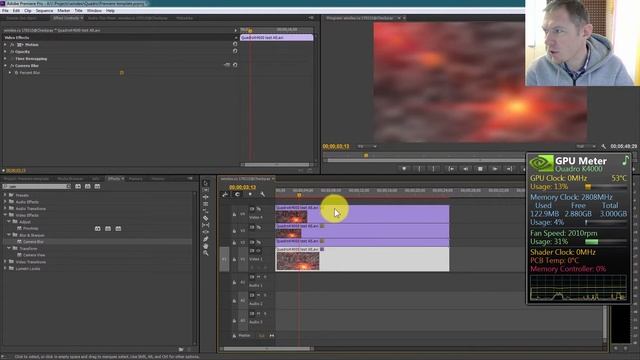Toggle Percent Blur animation stopwatch
Screen dimensions: 640x360
(16, 73)
